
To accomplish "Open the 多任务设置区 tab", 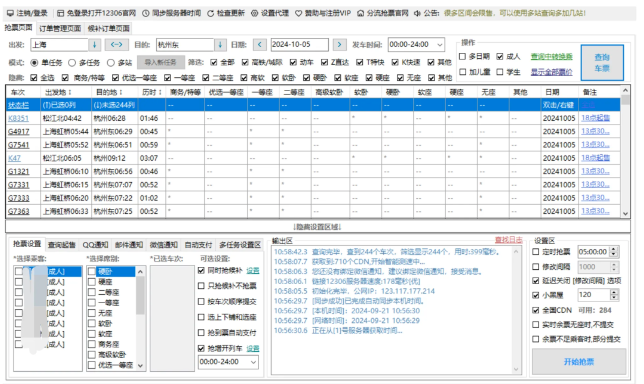I will pyautogui.click(x=240, y=245).
